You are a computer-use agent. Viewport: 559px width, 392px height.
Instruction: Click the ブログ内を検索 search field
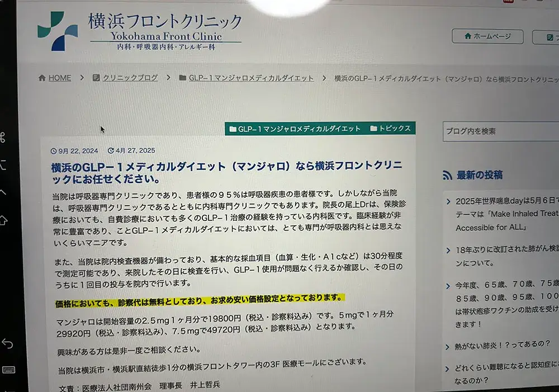pyautogui.click(x=500, y=131)
